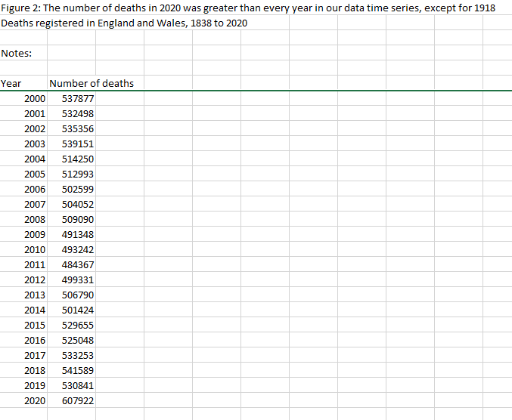The height and width of the screenshot is (420, 512).
Task: Click the year 2000 cell
Action: click(34, 99)
